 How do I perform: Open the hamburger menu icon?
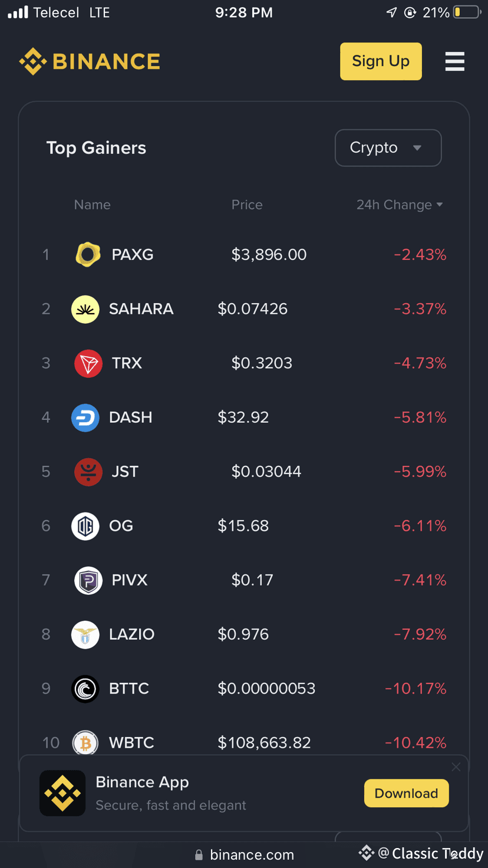pos(454,61)
